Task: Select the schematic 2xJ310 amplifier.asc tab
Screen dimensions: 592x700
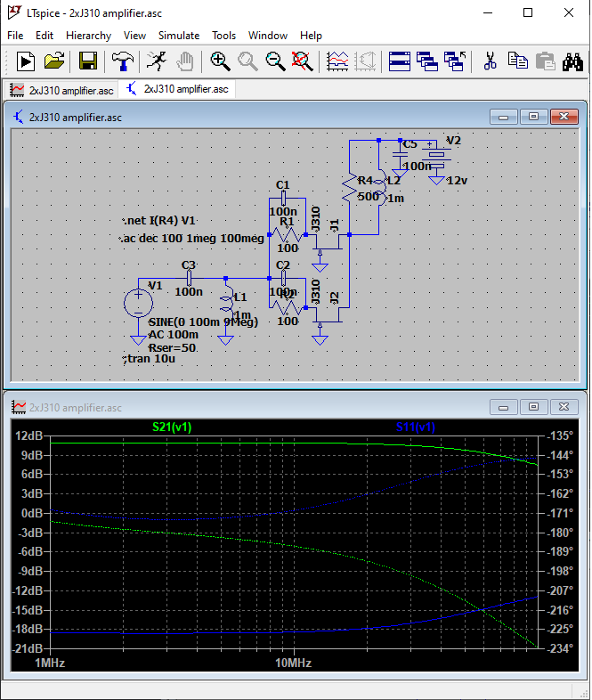Action: [x=177, y=89]
